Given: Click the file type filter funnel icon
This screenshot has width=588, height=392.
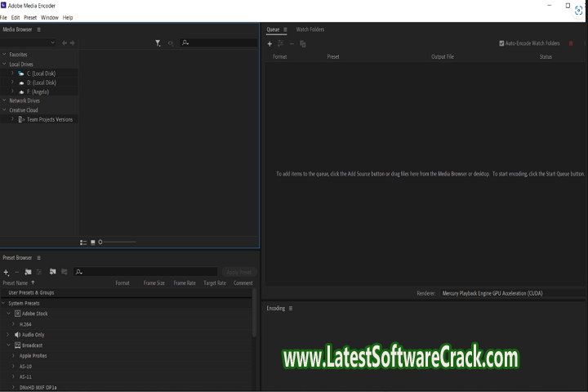Looking at the screenshot, I should pyautogui.click(x=158, y=42).
